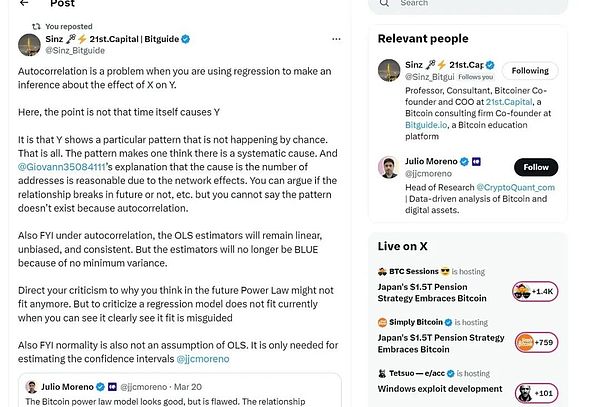Screen dimensions: 600x407
Task: Click the repost icon next to You reposted
Action: tap(37, 26)
